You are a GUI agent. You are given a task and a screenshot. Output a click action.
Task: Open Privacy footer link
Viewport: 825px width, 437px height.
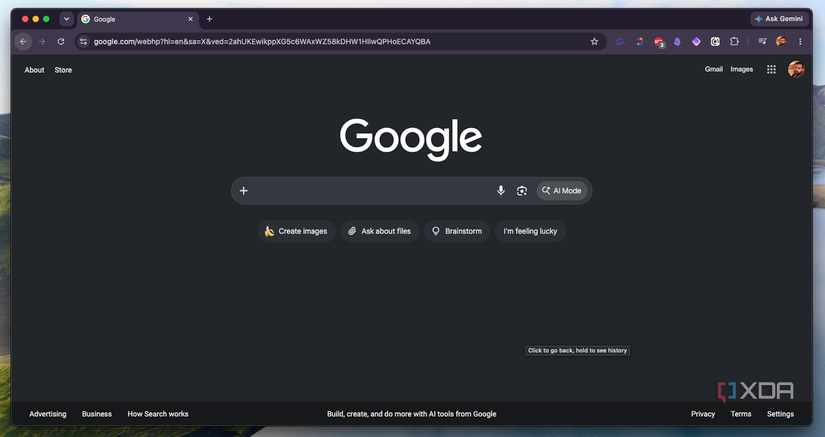click(703, 414)
